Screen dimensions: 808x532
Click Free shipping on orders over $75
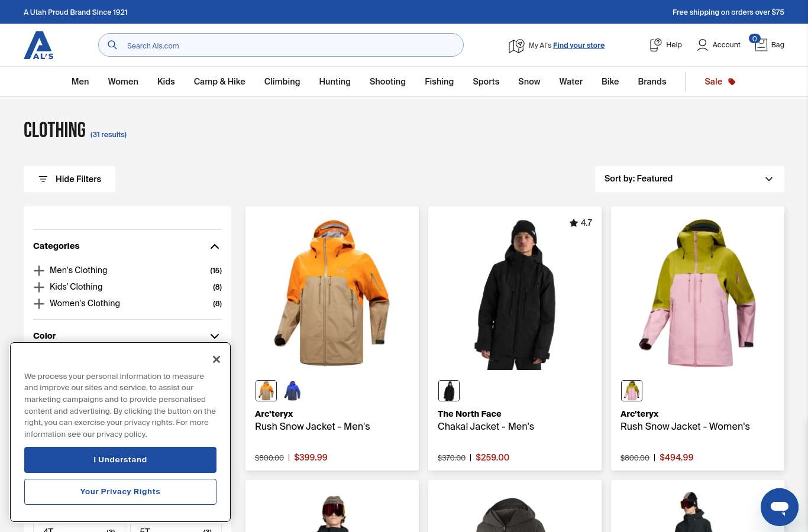click(728, 12)
